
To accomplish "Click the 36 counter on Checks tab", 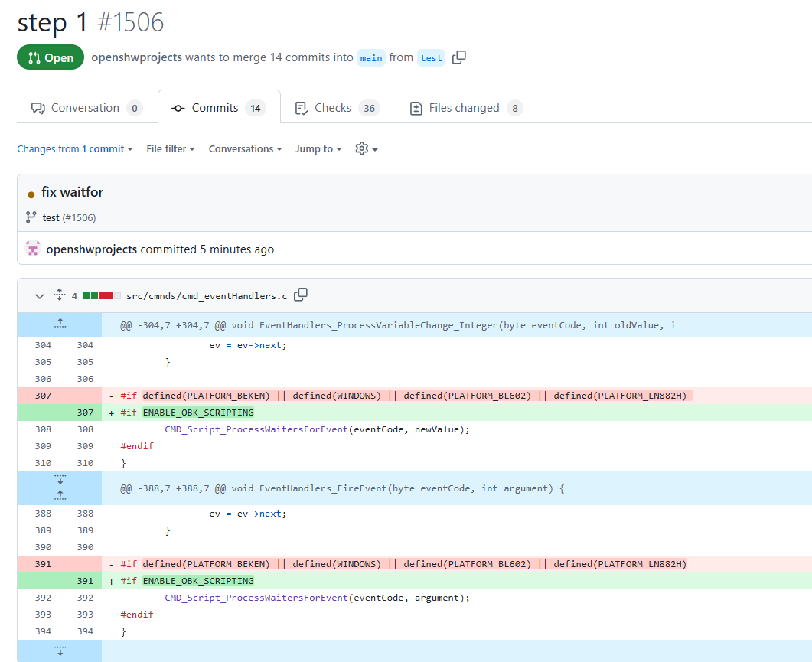I will coord(369,108).
